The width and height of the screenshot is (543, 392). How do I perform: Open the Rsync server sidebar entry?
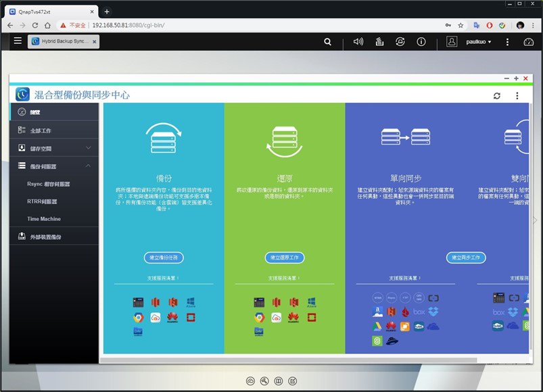49,184
